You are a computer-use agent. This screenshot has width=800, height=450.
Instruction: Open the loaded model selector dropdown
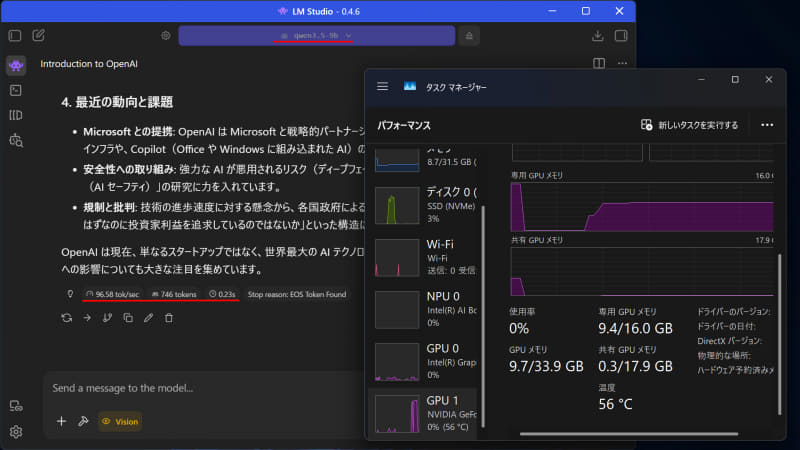click(316, 36)
